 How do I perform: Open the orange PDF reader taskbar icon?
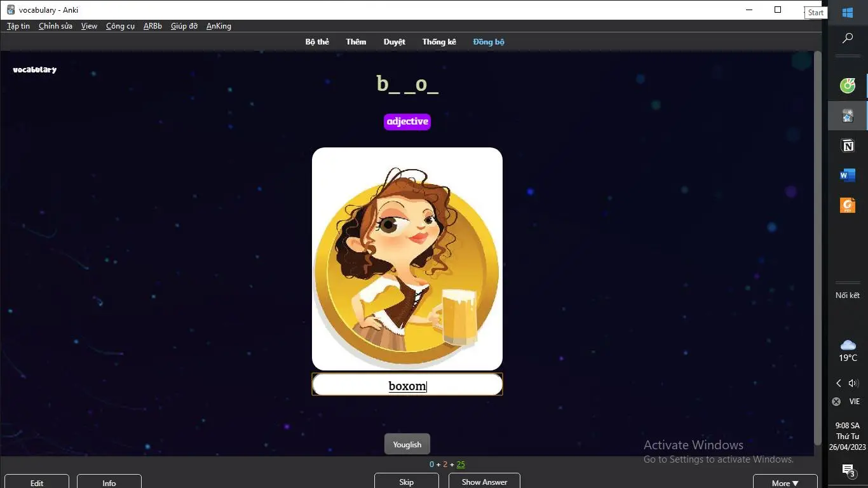[x=848, y=205]
